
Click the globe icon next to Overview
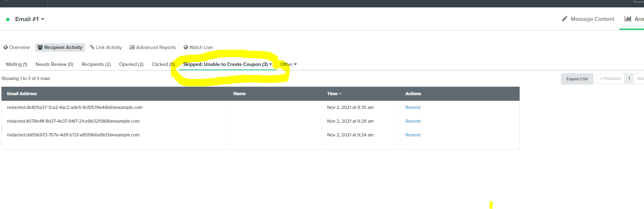point(6,47)
